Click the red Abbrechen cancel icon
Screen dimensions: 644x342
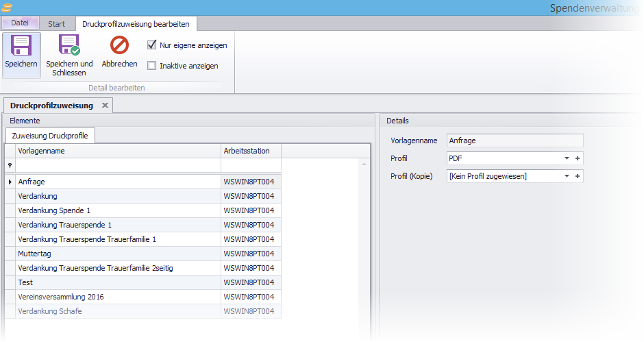(x=119, y=45)
